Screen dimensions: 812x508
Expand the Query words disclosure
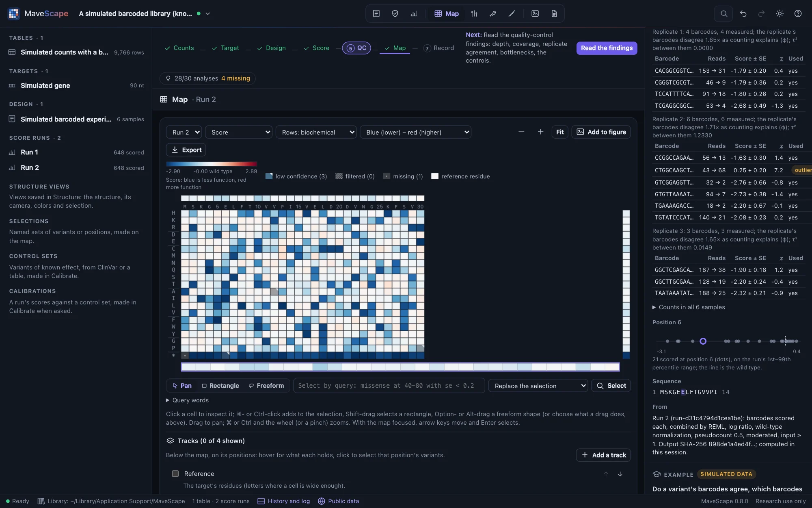pyautogui.click(x=187, y=400)
